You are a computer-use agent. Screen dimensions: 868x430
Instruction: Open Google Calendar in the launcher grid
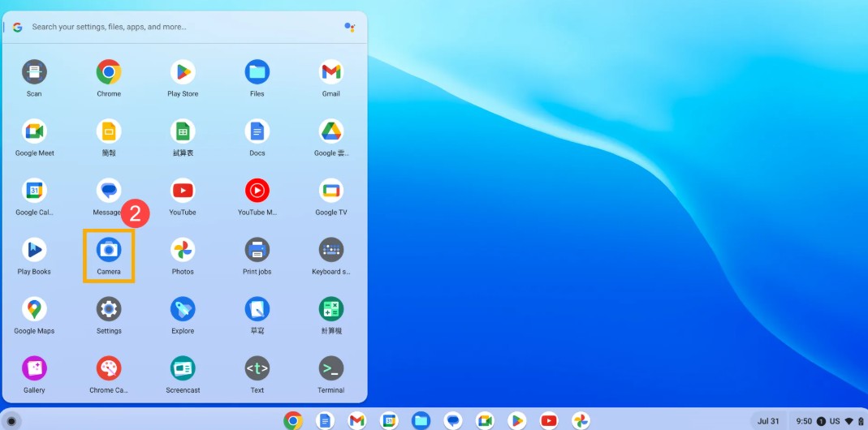coord(34,191)
